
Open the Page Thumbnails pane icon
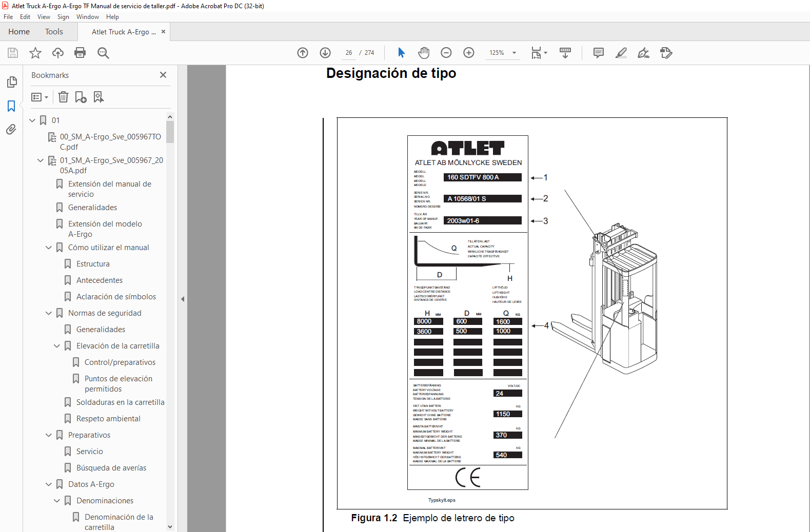point(11,82)
